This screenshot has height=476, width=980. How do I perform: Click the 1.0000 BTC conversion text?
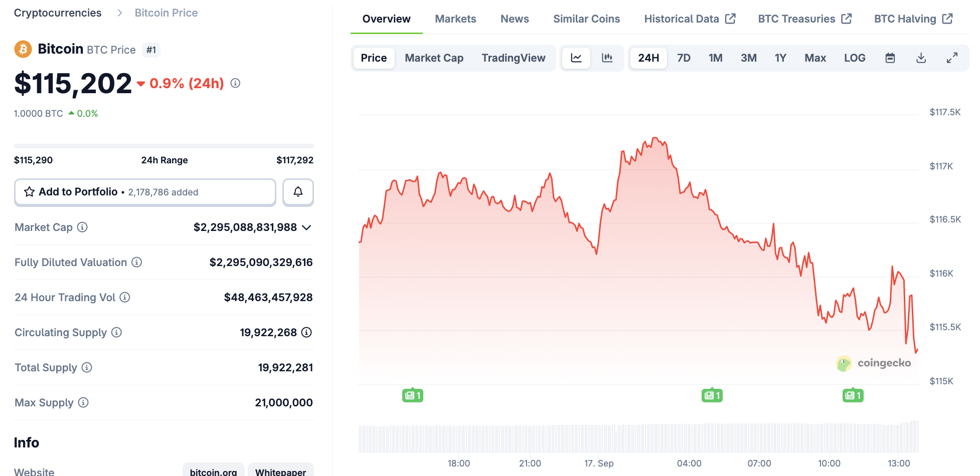39,114
